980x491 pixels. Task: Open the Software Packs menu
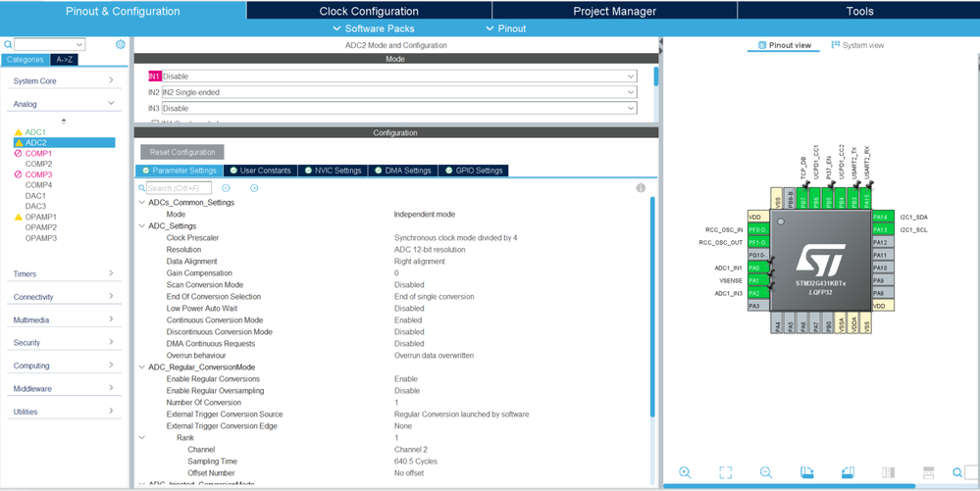(373, 28)
